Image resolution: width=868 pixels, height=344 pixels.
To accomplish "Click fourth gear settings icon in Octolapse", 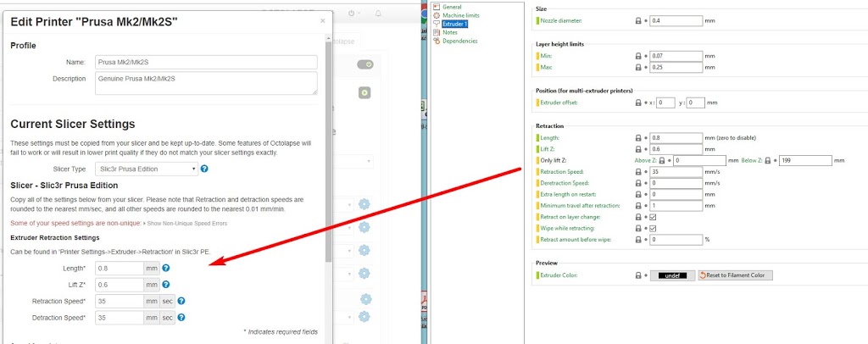I will (x=364, y=273).
